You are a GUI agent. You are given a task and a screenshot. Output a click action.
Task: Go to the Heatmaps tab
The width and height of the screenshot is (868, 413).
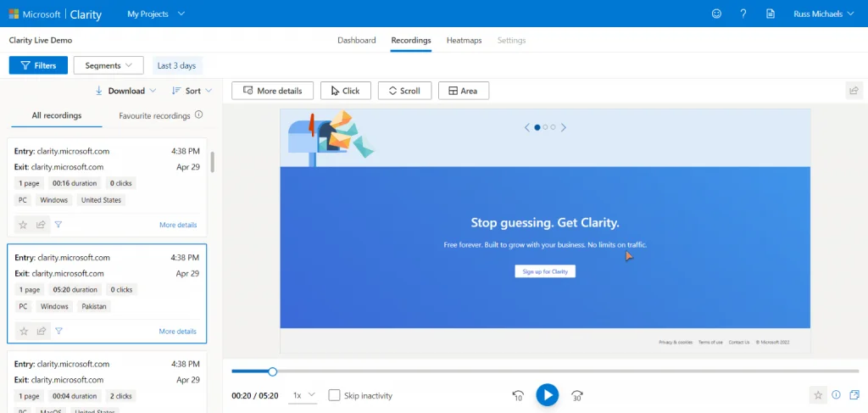464,41
